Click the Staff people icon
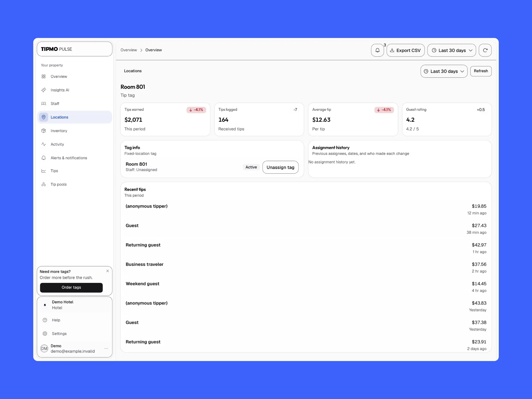This screenshot has width=532, height=399. coord(44,104)
